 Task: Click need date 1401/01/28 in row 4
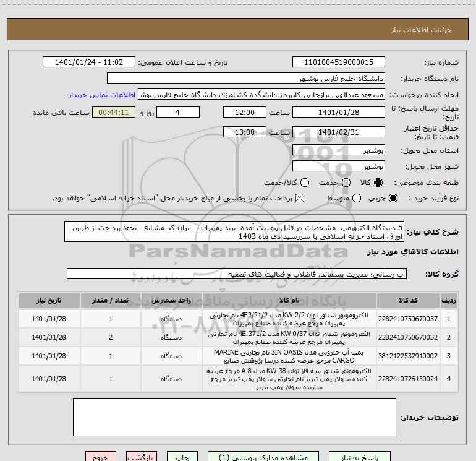pyautogui.click(x=49, y=379)
